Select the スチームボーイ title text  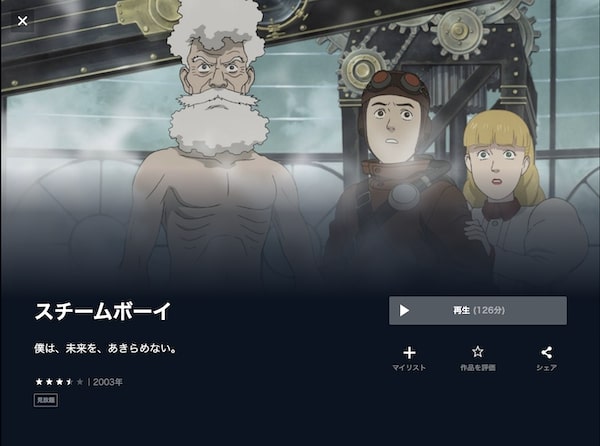click(x=103, y=311)
